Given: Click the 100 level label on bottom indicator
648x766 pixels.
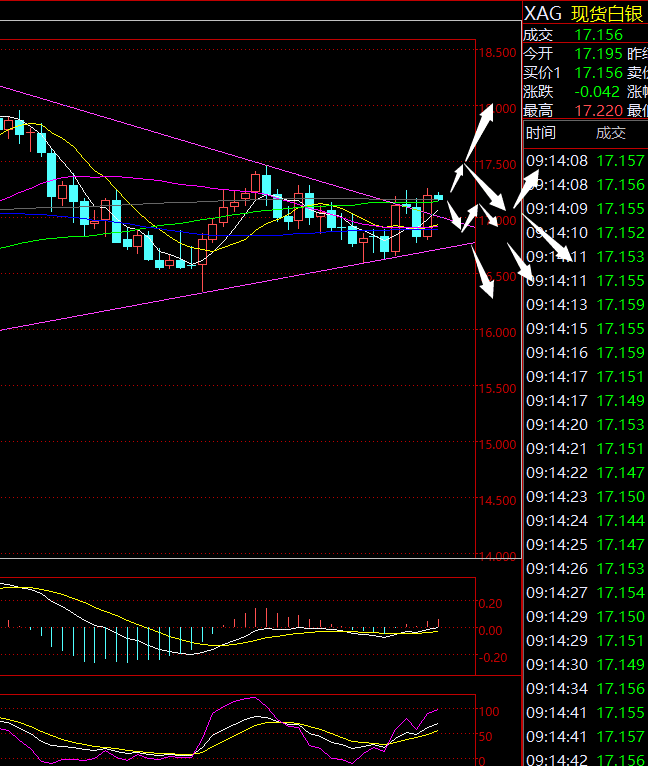Looking at the screenshot, I should 489,712.
